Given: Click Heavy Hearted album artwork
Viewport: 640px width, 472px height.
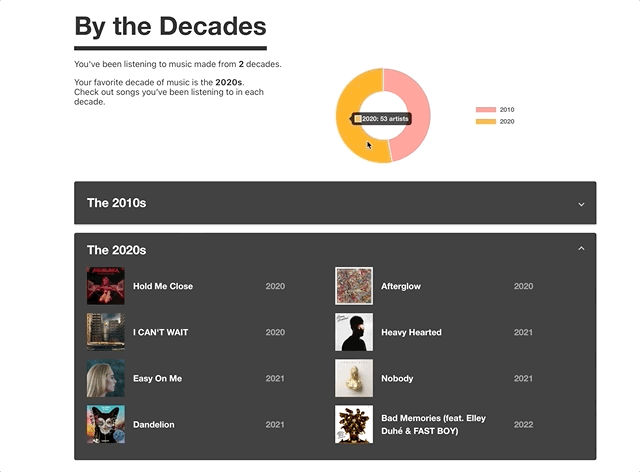Looking at the screenshot, I should click(354, 332).
